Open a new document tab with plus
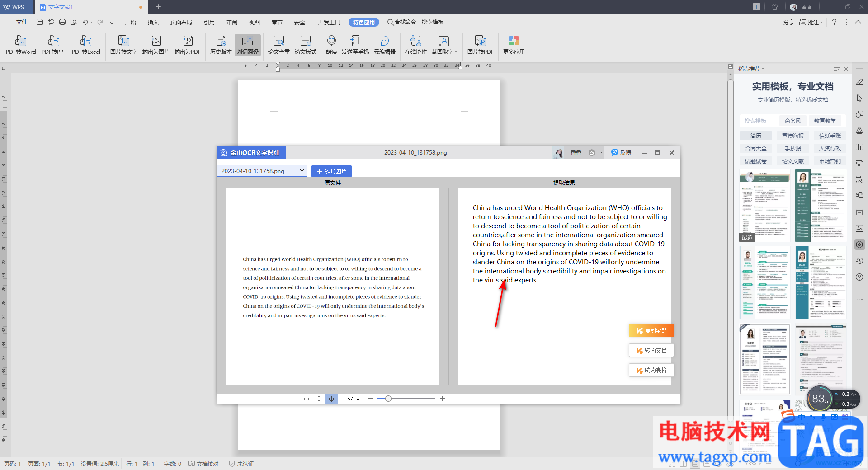This screenshot has height=470, width=868. (x=158, y=7)
